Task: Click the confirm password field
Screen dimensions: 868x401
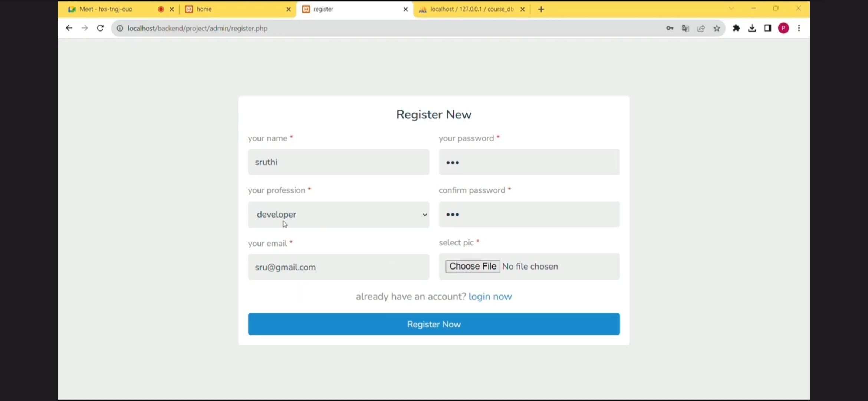Action: coord(529,215)
